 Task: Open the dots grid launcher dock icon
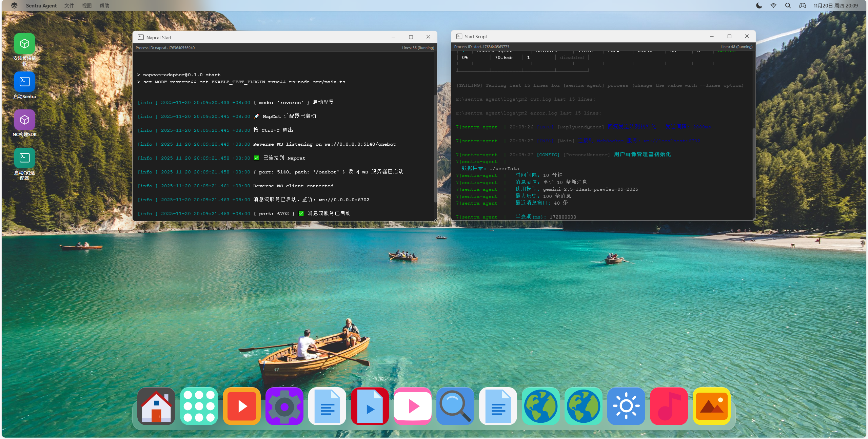[x=199, y=406]
